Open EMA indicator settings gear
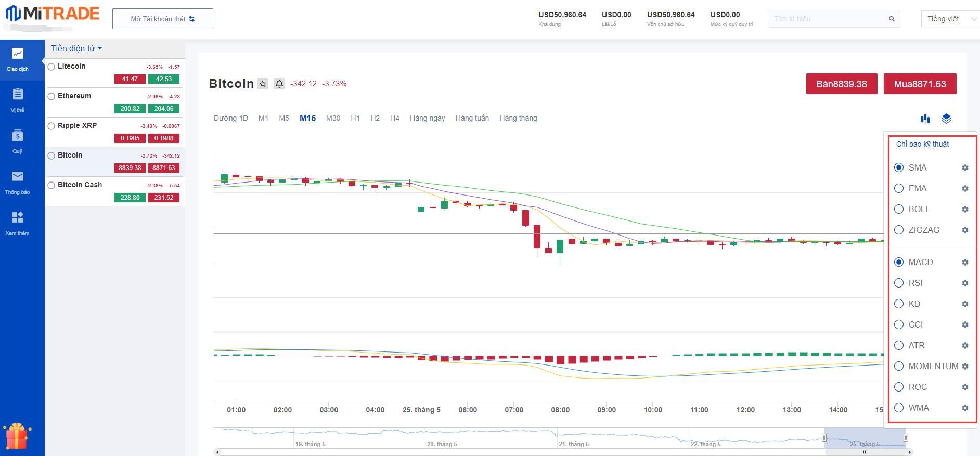 pos(965,188)
